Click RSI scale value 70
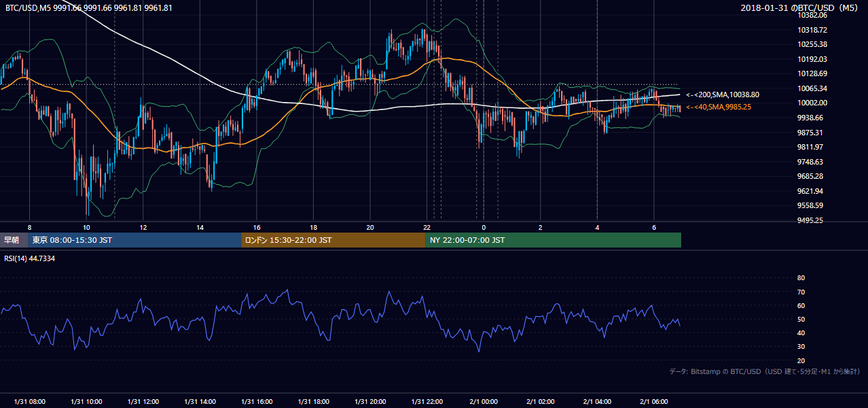The width and height of the screenshot is (868, 408). click(801, 292)
